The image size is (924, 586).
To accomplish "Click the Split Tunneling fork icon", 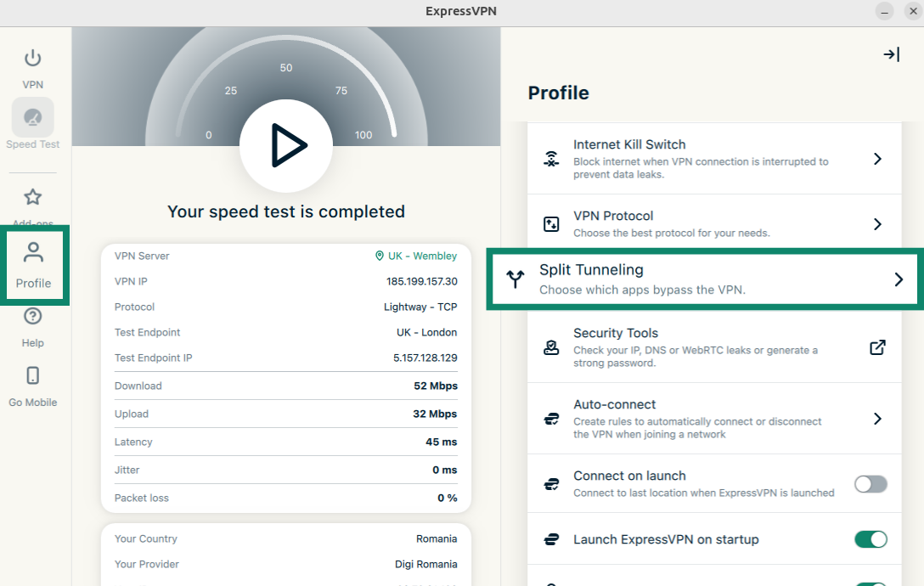I will [x=515, y=279].
